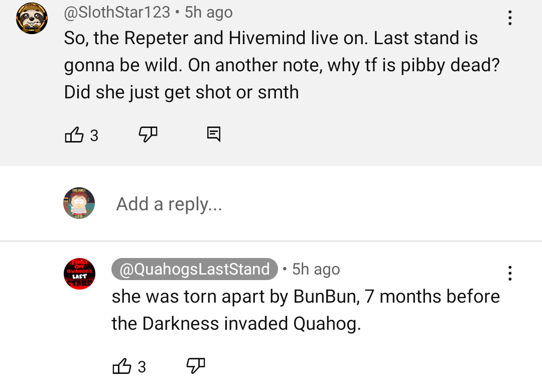Click the line "Did she just get shot"
Image resolution: width=542 pixels, height=392 pixels.
click(181, 92)
